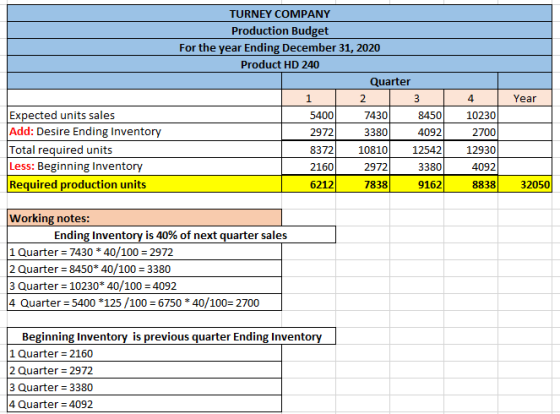Click the quarter 3 column header
Image resolution: width=560 pixels, height=414 pixels.
[x=416, y=98]
